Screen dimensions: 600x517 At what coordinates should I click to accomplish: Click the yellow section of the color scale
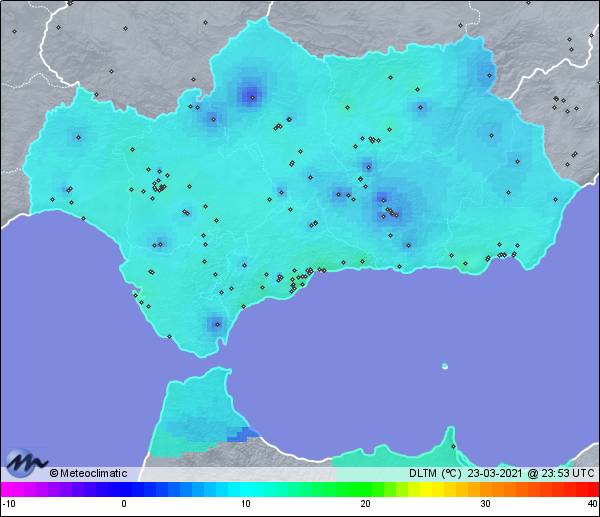pos(426,489)
